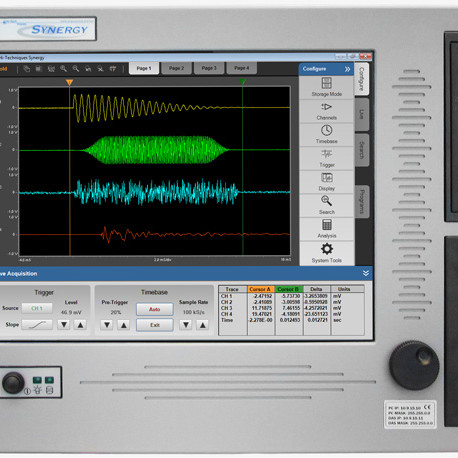458x458 pixels.
Task: Open the Channels configuration
Action: click(326, 111)
